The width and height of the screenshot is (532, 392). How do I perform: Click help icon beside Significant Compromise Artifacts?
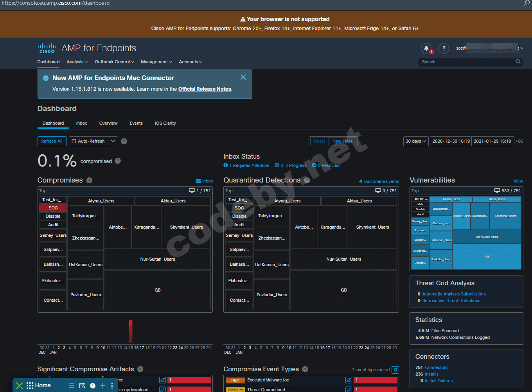[x=140, y=369]
